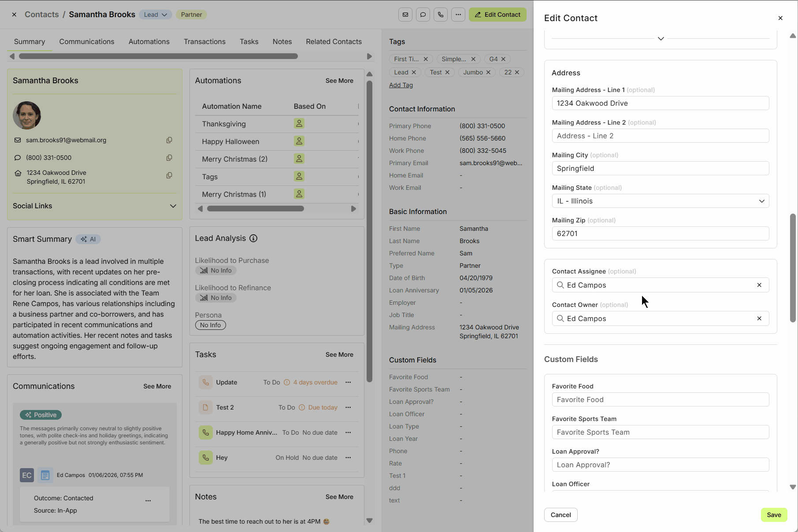Open the Transactions tab
This screenshot has width=798, height=532.
[x=204, y=41]
